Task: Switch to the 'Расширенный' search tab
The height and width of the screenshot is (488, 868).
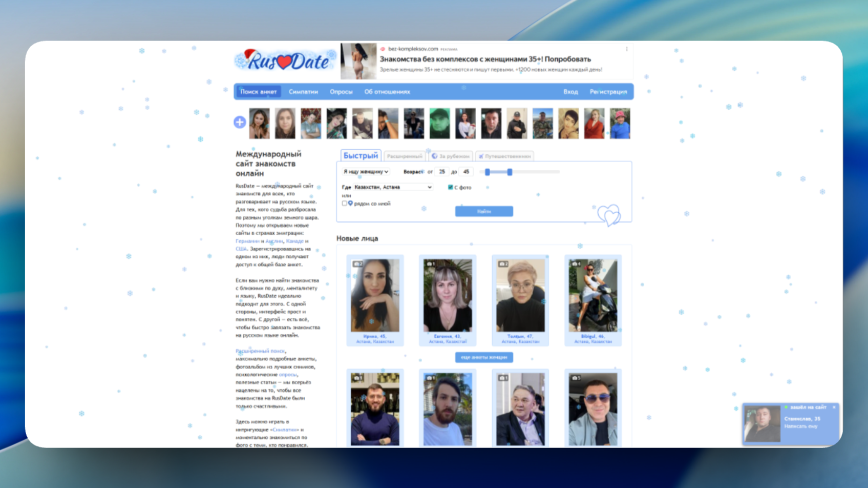Action: coord(405,156)
